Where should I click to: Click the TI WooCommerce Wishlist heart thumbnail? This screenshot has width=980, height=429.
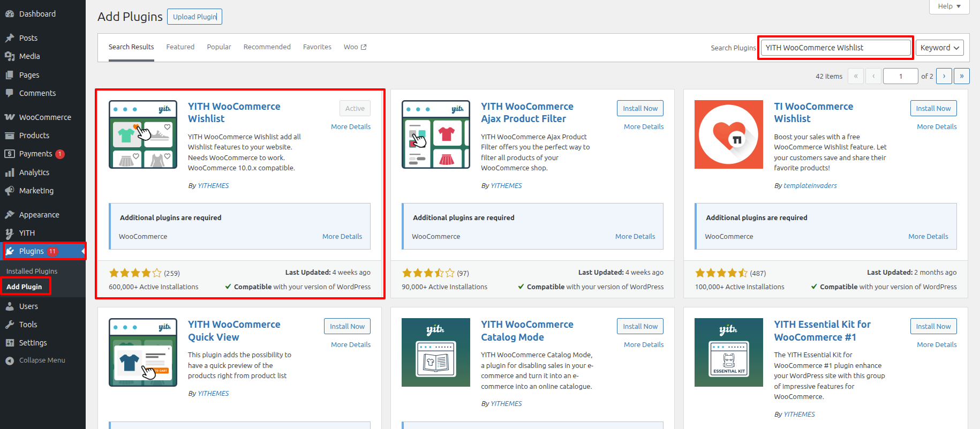[729, 134]
